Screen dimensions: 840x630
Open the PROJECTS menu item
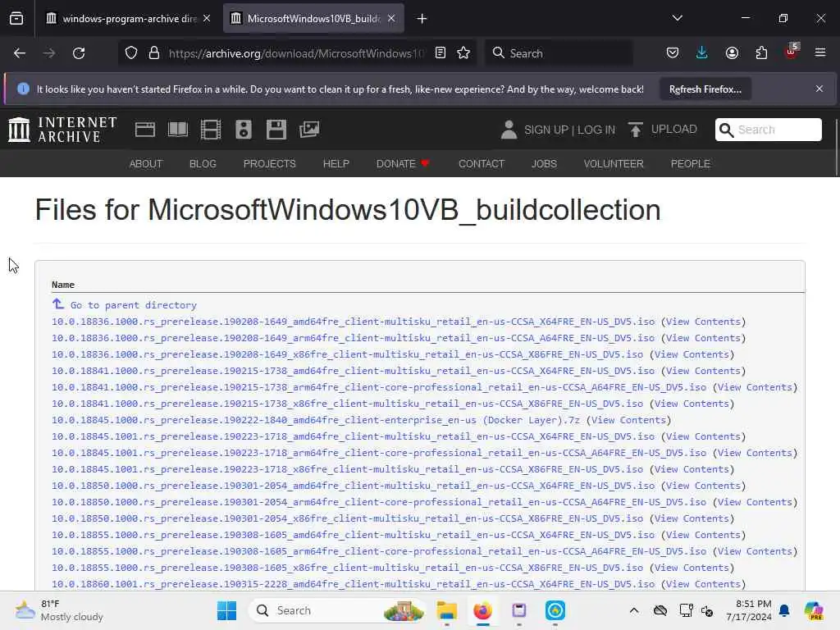[x=269, y=164]
